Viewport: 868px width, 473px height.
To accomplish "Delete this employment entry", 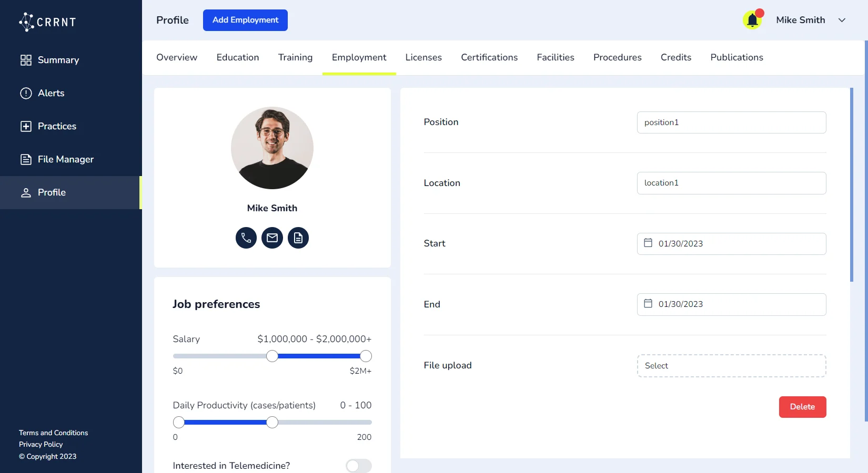I will (802, 407).
